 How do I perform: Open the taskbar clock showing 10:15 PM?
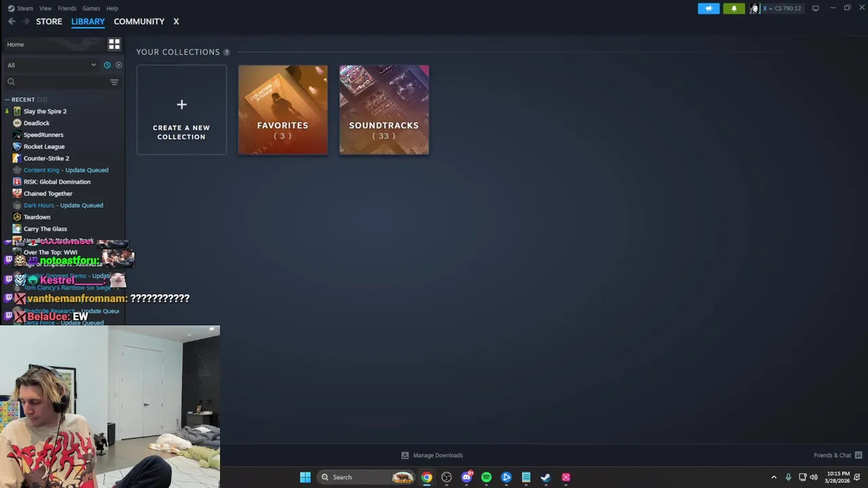point(838,477)
